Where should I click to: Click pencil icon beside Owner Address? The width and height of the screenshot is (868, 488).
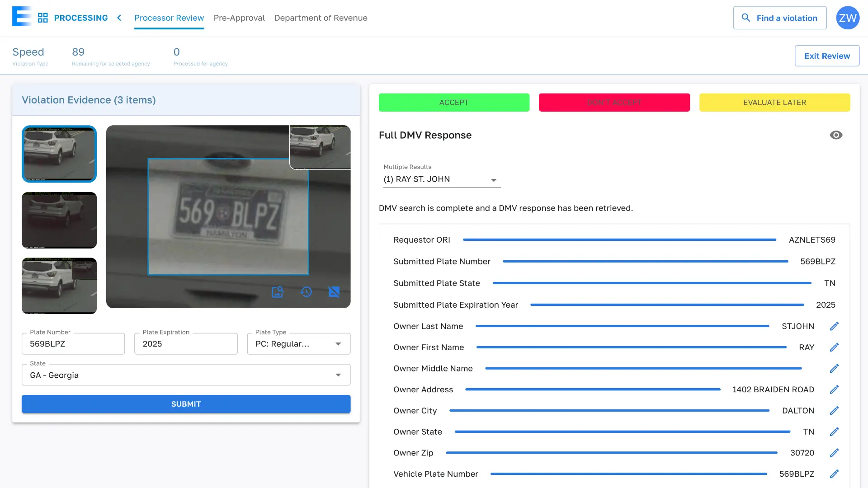[x=834, y=389]
